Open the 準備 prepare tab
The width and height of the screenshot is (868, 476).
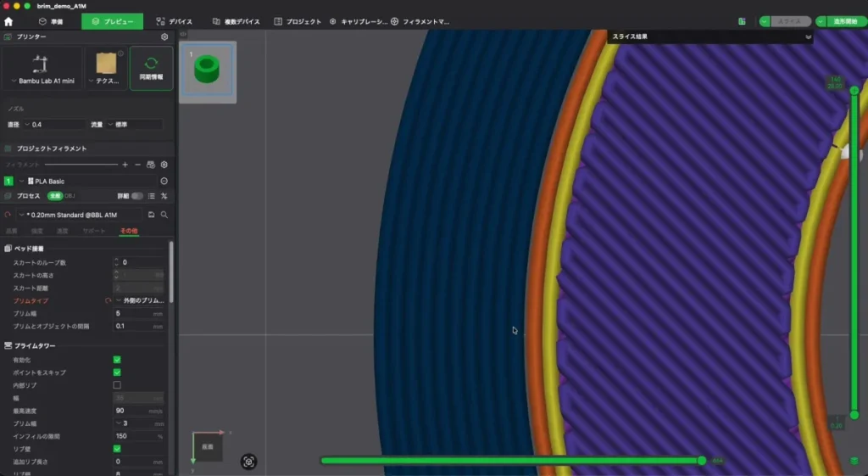51,21
